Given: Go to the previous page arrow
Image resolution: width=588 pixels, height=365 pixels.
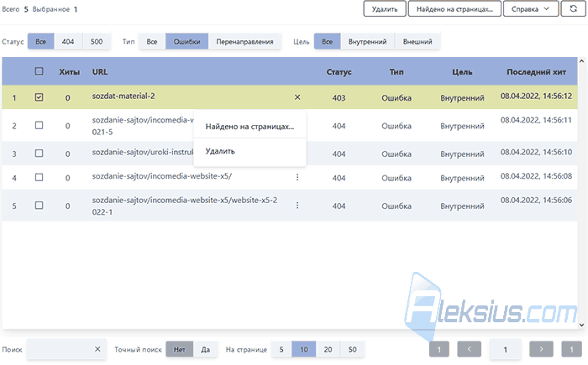Looking at the screenshot, I should point(469,349).
